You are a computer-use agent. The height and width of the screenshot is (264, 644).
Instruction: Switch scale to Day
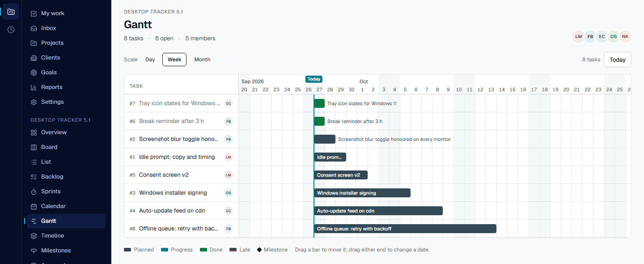tap(150, 60)
